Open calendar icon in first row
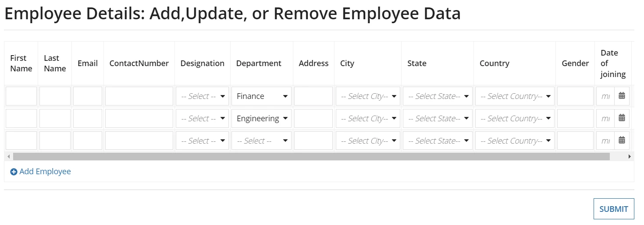Image resolution: width=644 pixels, height=225 pixels. point(622,96)
